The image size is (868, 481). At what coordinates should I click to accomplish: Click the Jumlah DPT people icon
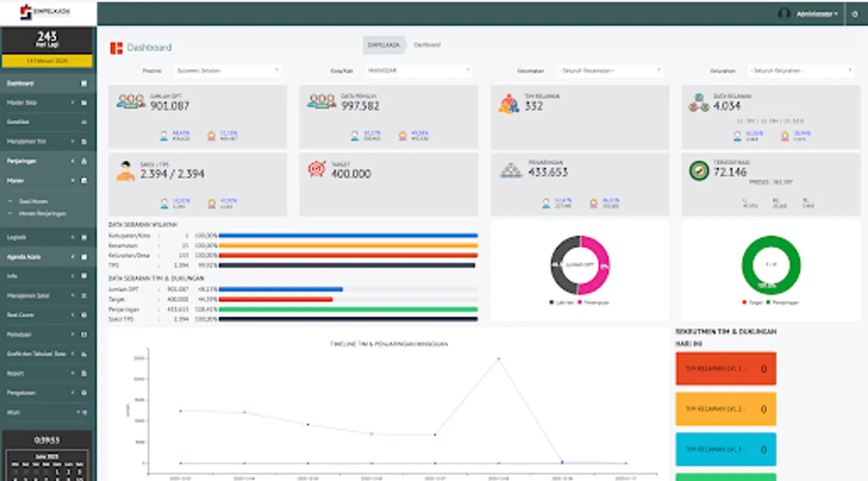pyautogui.click(x=131, y=102)
